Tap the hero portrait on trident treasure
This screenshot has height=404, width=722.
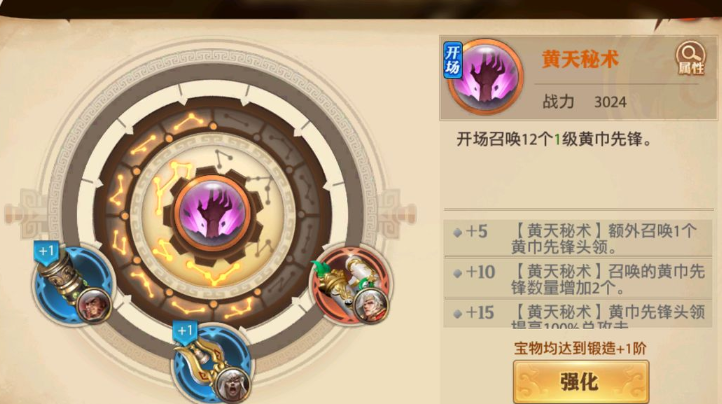pos(233,386)
